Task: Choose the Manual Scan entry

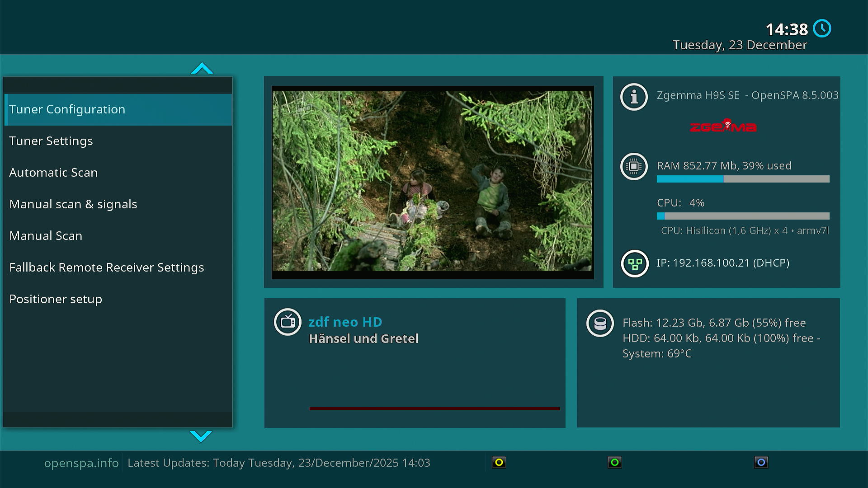Action: [x=118, y=236]
